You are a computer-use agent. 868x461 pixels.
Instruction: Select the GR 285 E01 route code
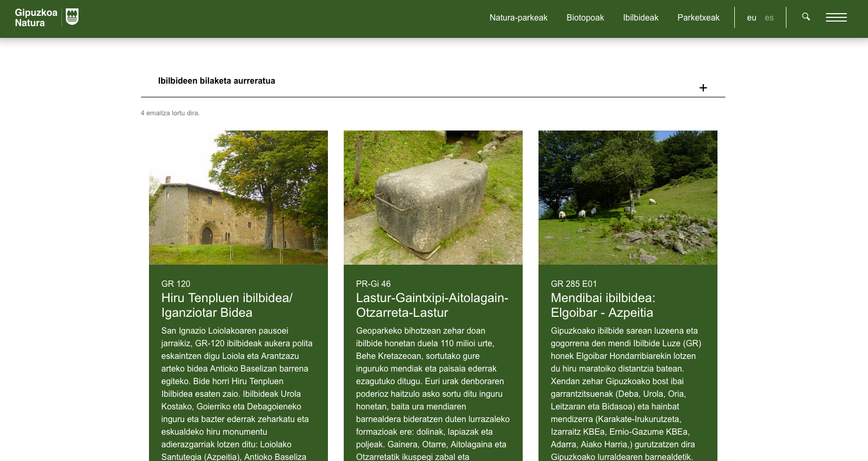pos(574,284)
